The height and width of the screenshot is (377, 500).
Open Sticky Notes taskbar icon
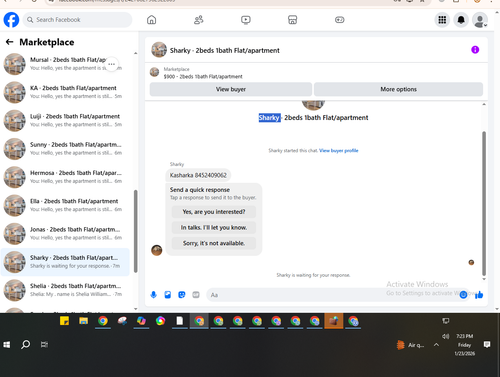click(x=64, y=321)
